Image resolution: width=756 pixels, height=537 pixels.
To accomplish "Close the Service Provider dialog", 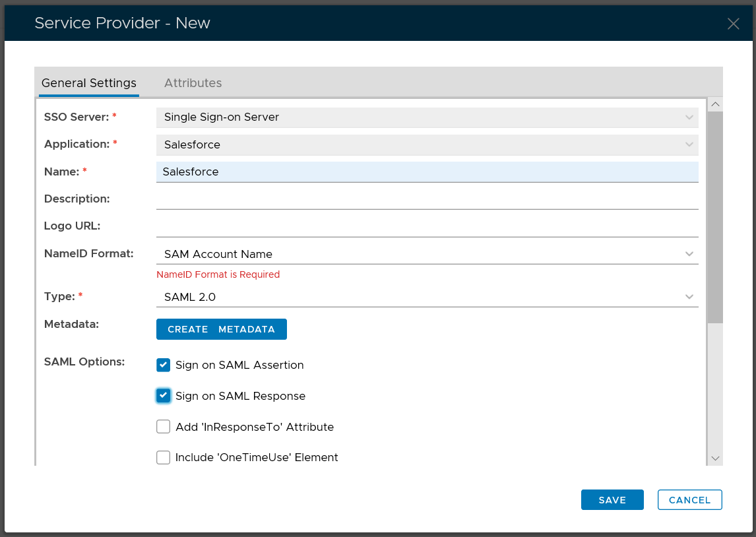I will [733, 24].
